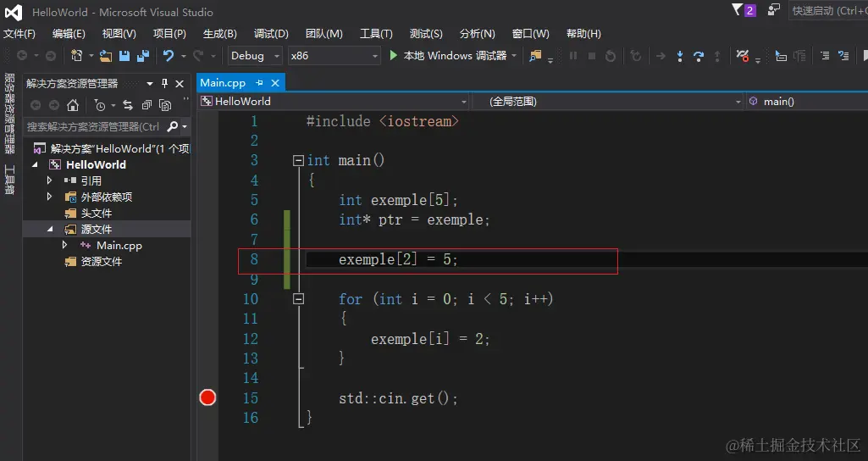Open the 分析(N) menu
The image size is (868, 461).
[477, 34]
